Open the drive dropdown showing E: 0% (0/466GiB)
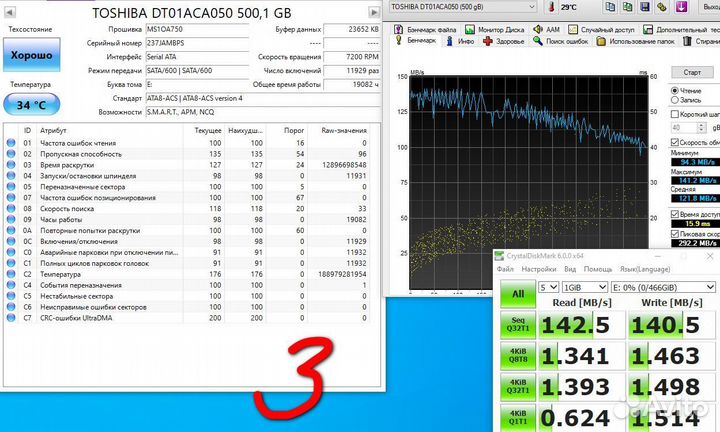720x432 pixels. [664, 287]
